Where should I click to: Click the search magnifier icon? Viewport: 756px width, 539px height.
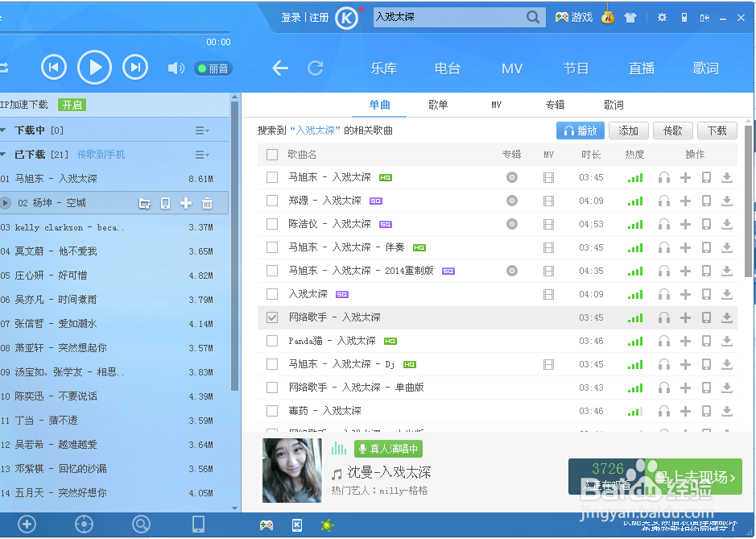click(x=533, y=18)
